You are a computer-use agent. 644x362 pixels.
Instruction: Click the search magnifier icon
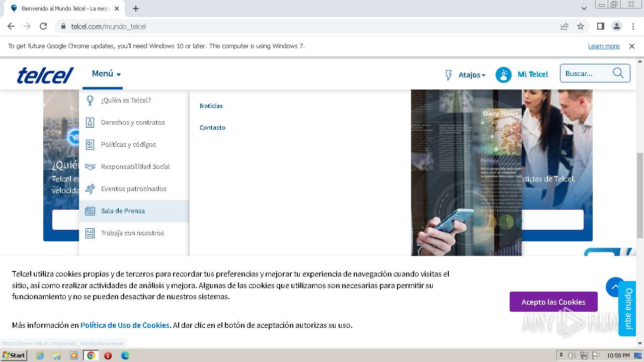click(x=618, y=73)
